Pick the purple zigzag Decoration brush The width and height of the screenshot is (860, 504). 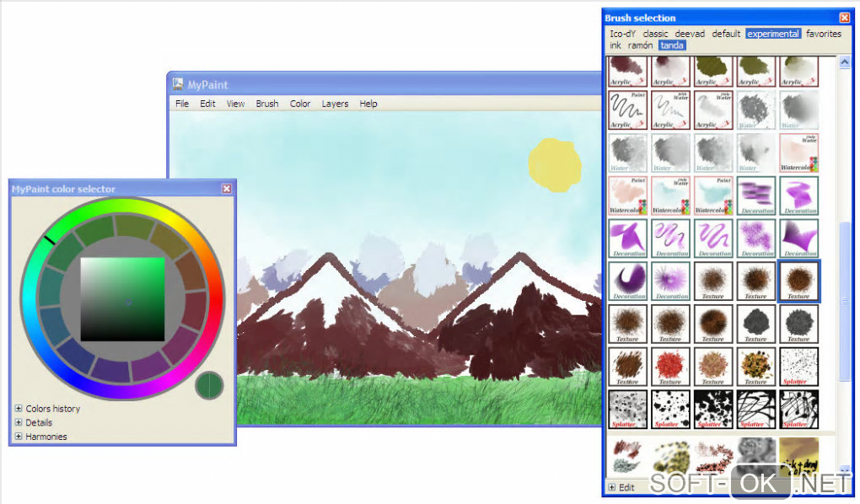[x=798, y=196]
